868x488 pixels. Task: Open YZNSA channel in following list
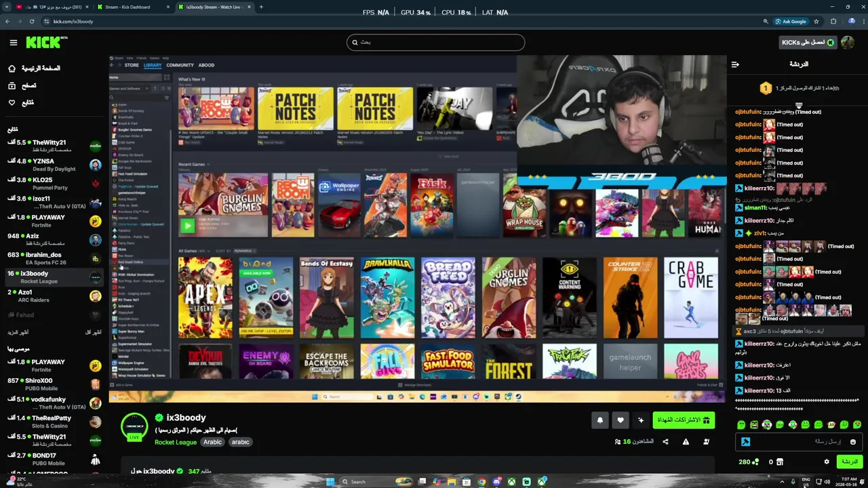click(54, 165)
